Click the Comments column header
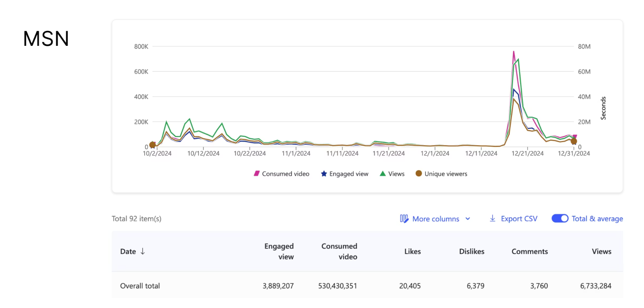 530,251
